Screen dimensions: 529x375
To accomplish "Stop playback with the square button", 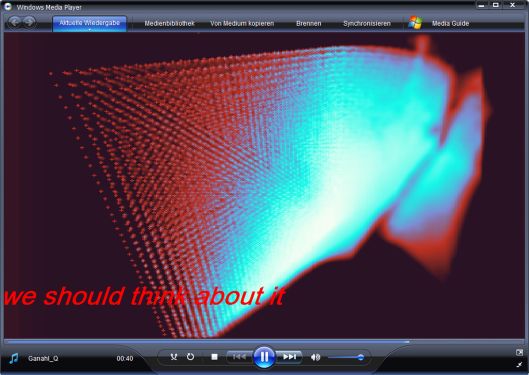I will tap(214, 357).
